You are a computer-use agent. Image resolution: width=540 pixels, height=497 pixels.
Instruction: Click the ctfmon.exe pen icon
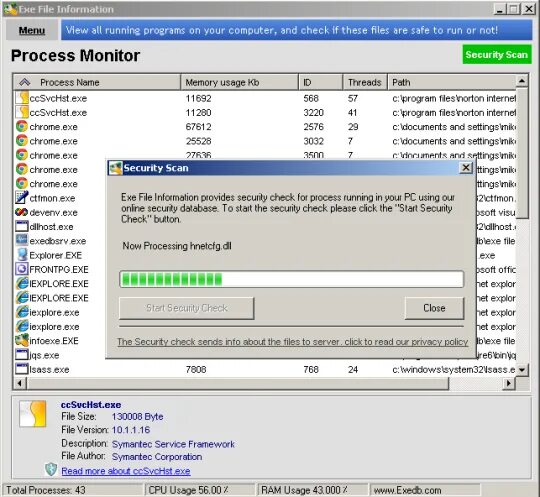tap(22, 198)
